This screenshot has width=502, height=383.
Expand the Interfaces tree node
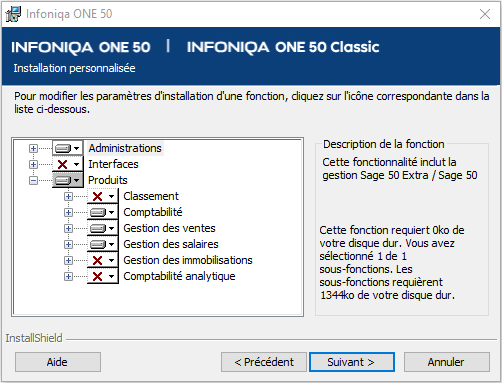tap(33, 164)
